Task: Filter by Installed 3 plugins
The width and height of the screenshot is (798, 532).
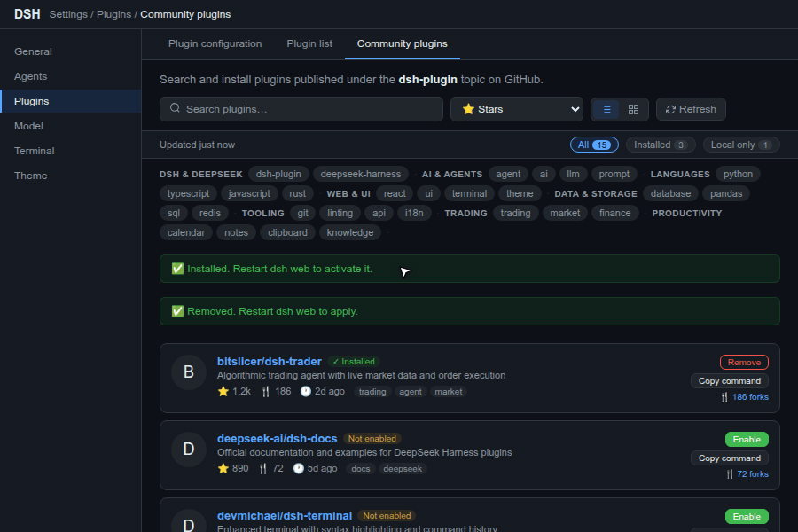Action: point(660,145)
